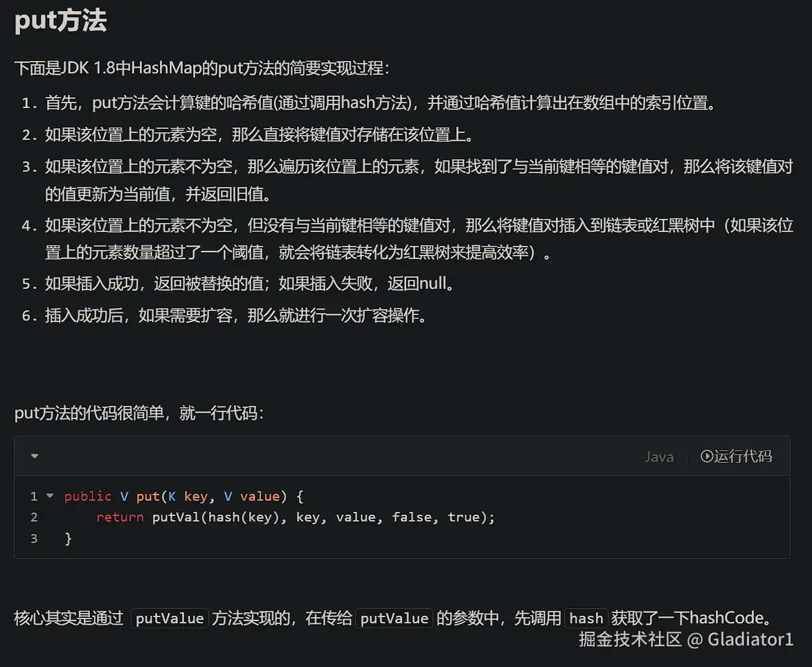
Task: Click the putVal call in code
Action: tap(176, 517)
